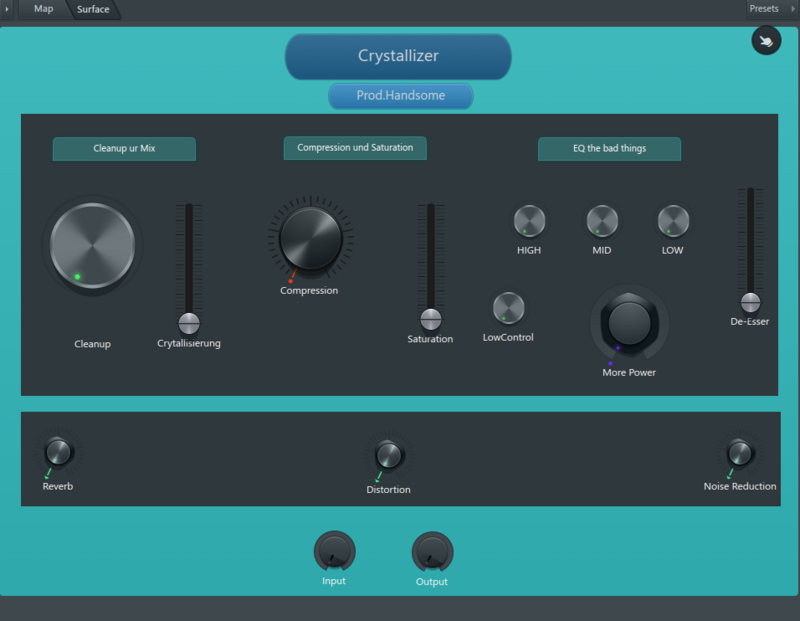The image size is (800, 621).
Task: Click the MID EQ knob
Action: (601, 220)
